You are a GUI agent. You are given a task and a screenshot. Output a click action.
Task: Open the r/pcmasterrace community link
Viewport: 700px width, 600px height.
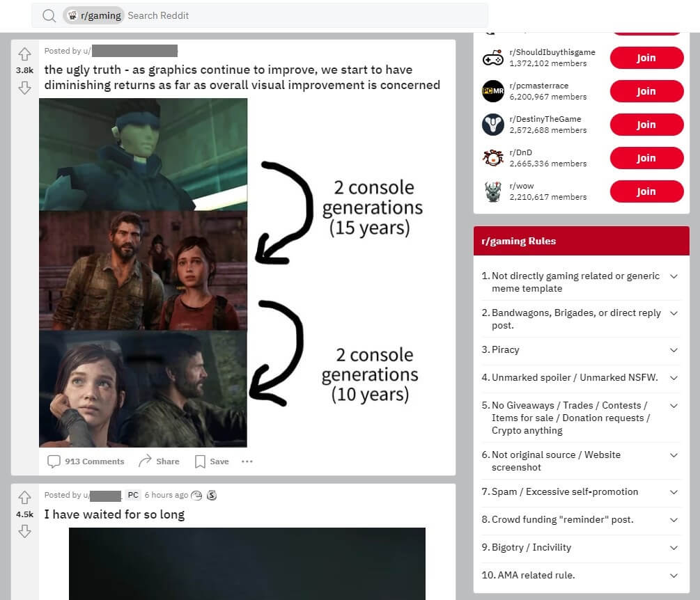tap(539, 86)
